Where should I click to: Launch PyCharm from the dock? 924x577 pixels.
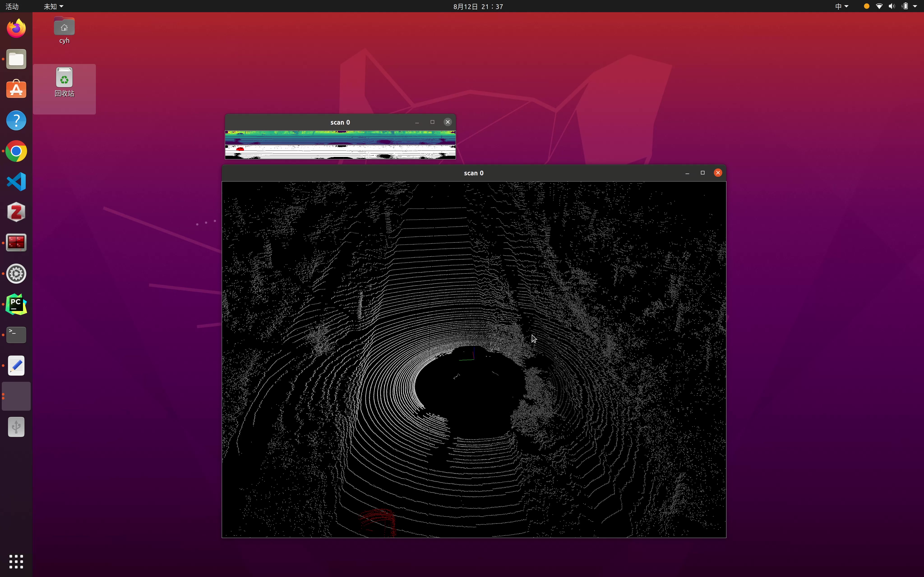coord(16,304)
